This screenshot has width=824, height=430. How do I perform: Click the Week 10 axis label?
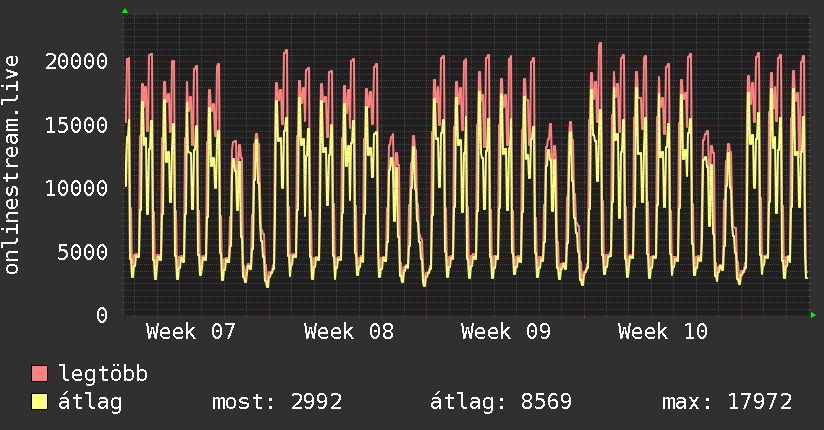pyautogui.click(x=663, y=332)
